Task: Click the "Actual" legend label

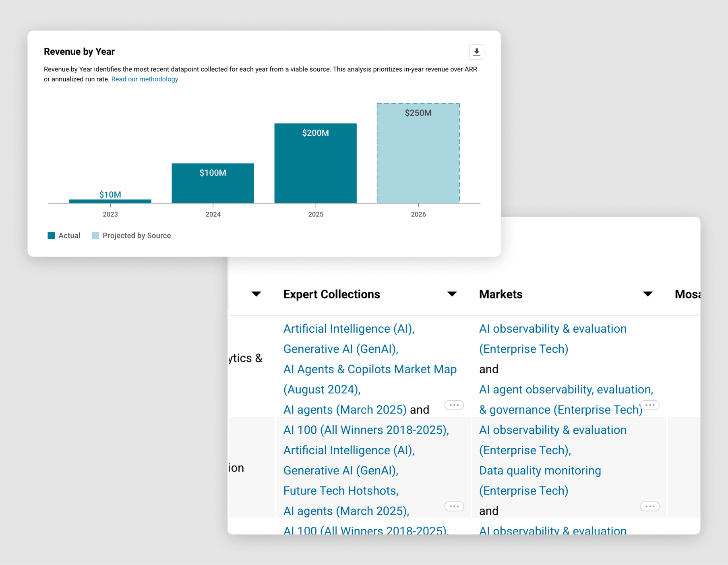Action: coord(69,236)
